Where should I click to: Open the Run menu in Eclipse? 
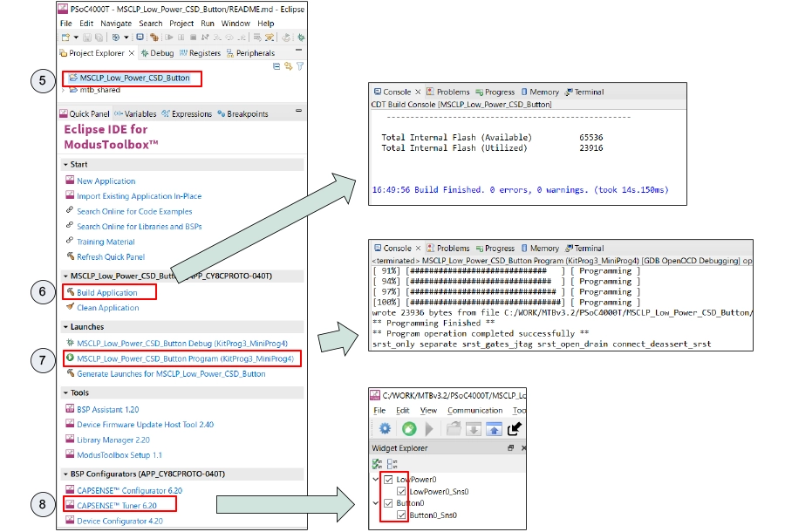(x=208, y=24)
